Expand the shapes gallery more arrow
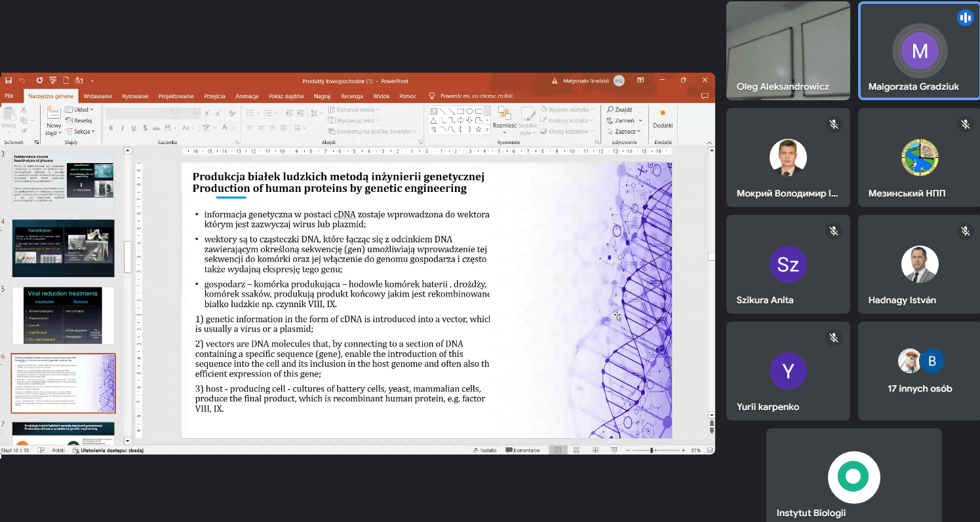The height and width of the screenshot is (522, 980). pos(487,130)
